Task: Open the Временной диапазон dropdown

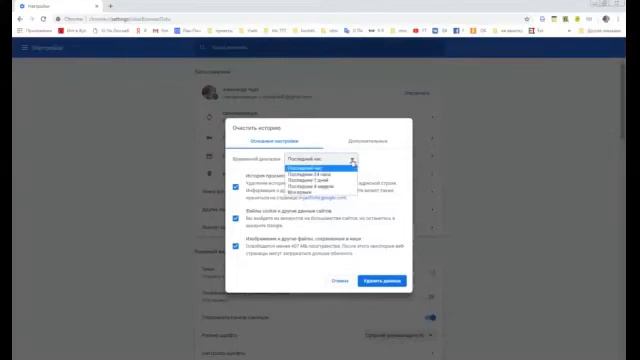Action: point(321,159)
